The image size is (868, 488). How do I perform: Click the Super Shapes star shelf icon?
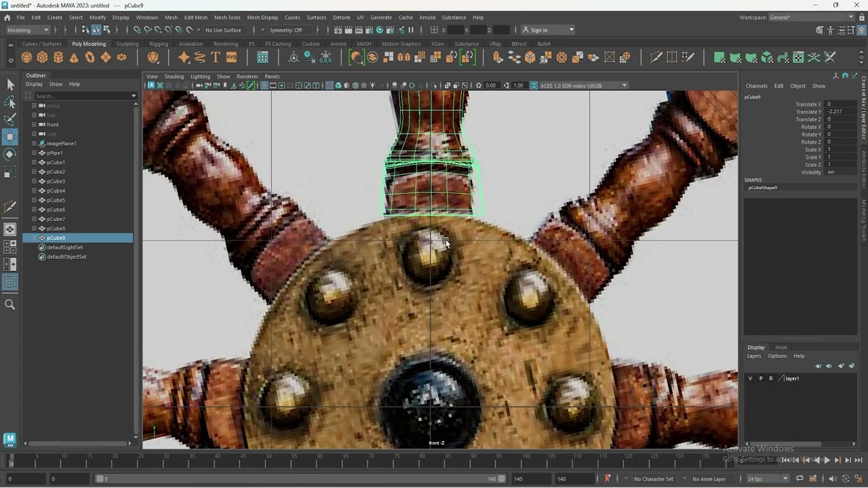coord(184,58)
